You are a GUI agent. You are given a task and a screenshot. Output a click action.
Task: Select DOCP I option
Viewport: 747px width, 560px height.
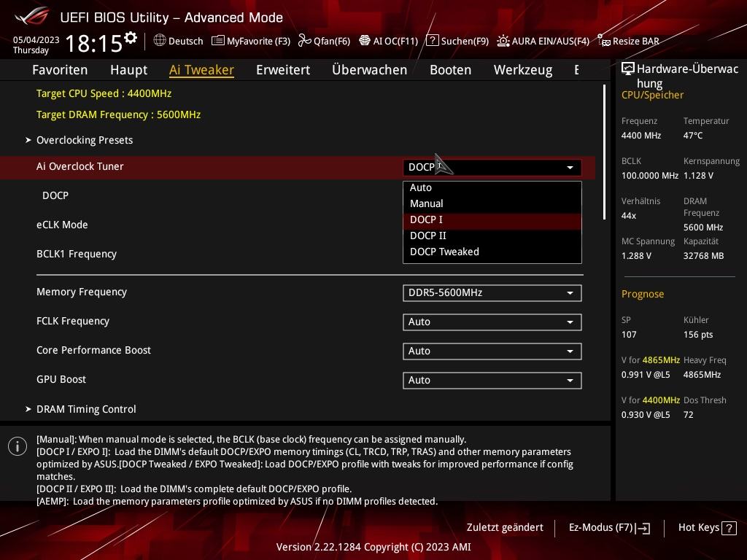click(x=492, y=219)
